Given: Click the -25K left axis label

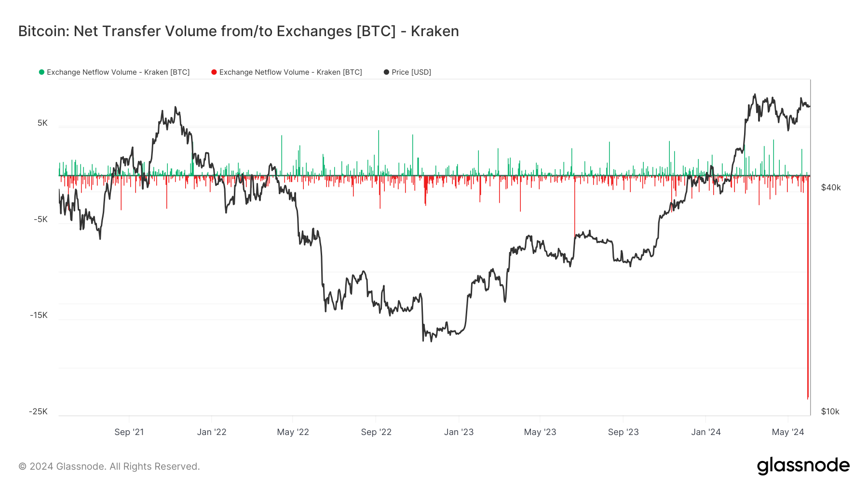Looking at the screenshot, I should coord(39,411).
